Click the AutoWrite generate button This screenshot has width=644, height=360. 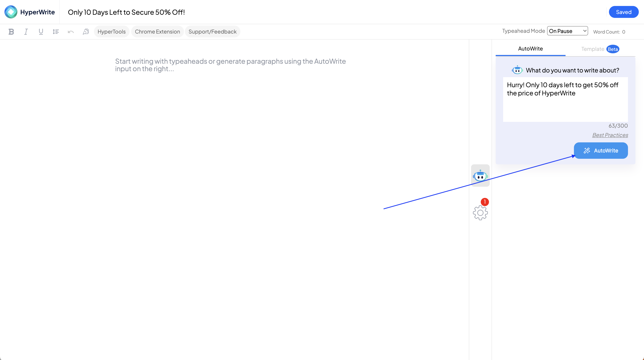601,150
